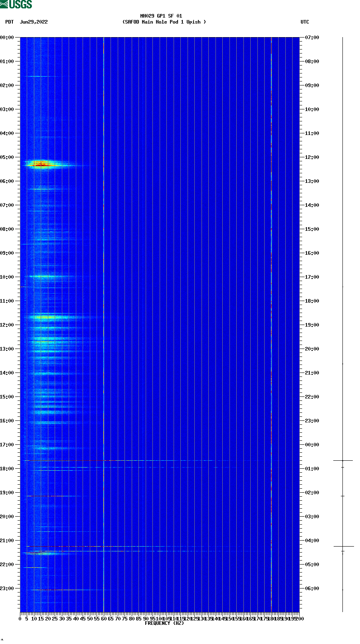Click the 20:00 UTC time label
The height and width of the screenshot is (644, 360).
tap(312, 349)
